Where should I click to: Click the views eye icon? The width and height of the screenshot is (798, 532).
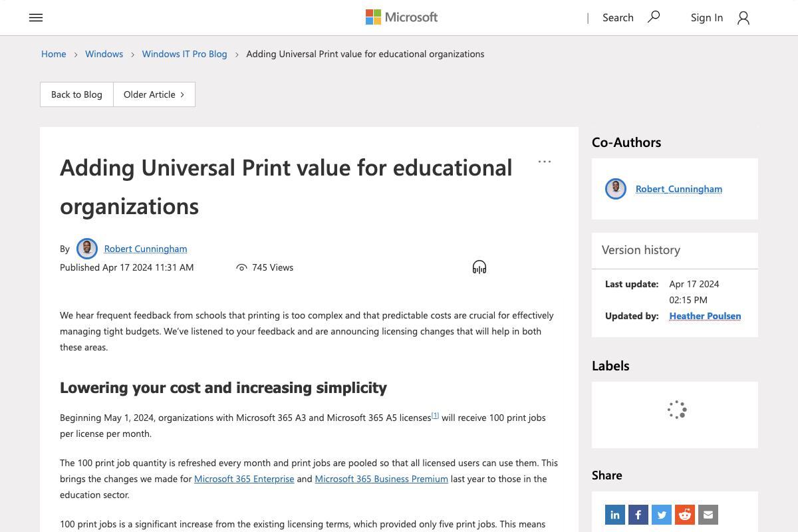pyautogui.click(x=241, y=267)
